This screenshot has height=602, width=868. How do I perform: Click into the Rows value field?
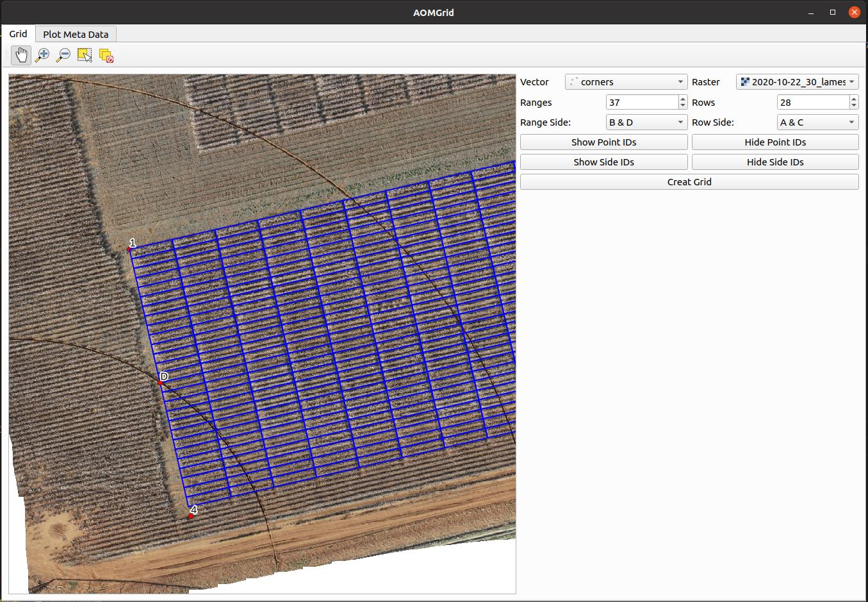[813, 102]
